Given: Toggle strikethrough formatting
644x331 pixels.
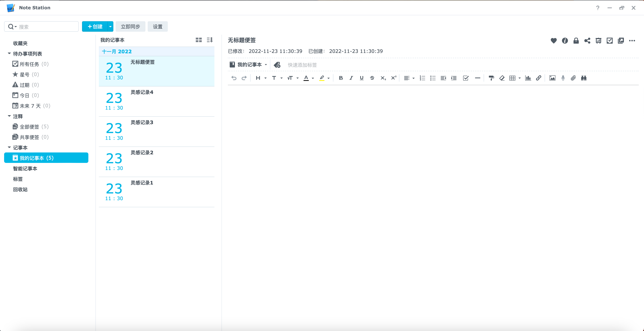Looking at the screenshot, I should coord(372,78).
